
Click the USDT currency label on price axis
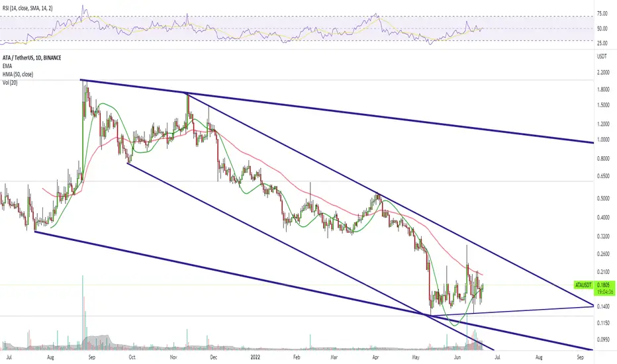point(602,57)
